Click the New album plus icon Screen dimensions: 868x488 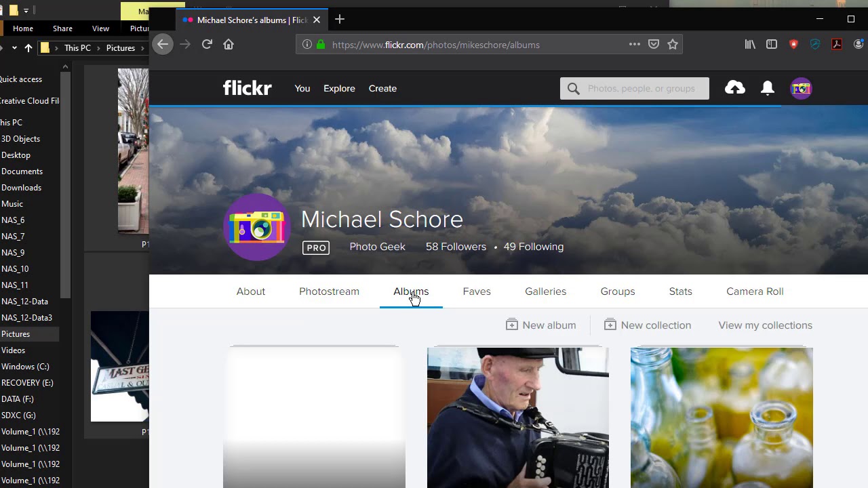512,325
